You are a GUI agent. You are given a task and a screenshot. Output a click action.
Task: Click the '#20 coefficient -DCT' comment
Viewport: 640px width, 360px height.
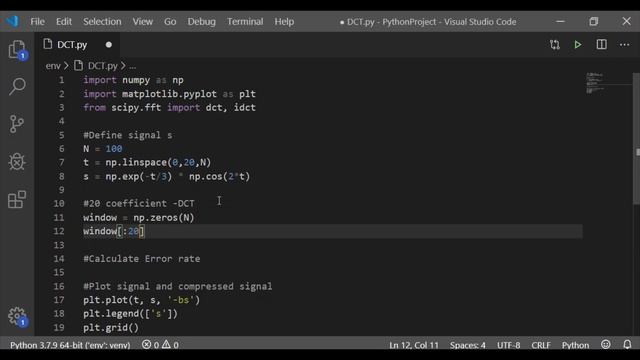tap(139, 203)
